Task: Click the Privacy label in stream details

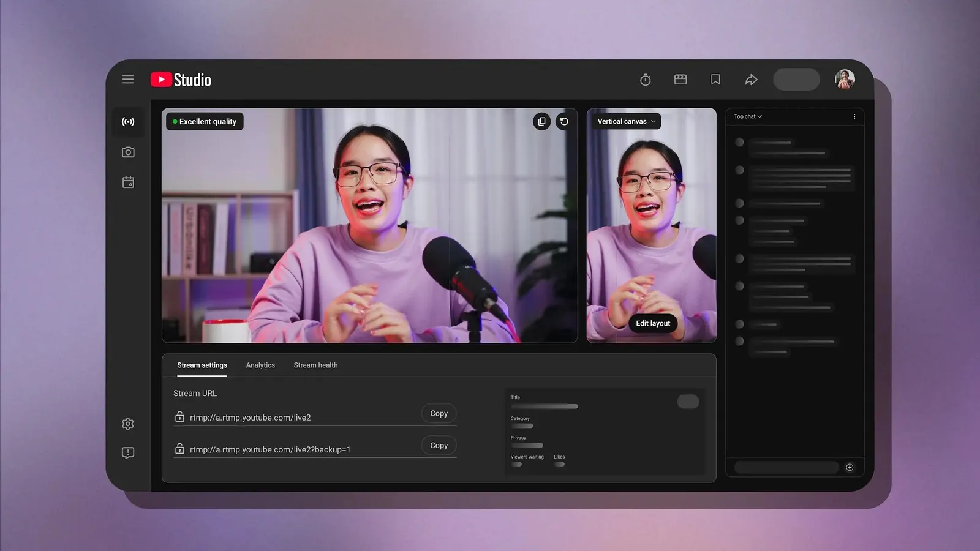Action: pyautogui.click(x=518, y=438)
